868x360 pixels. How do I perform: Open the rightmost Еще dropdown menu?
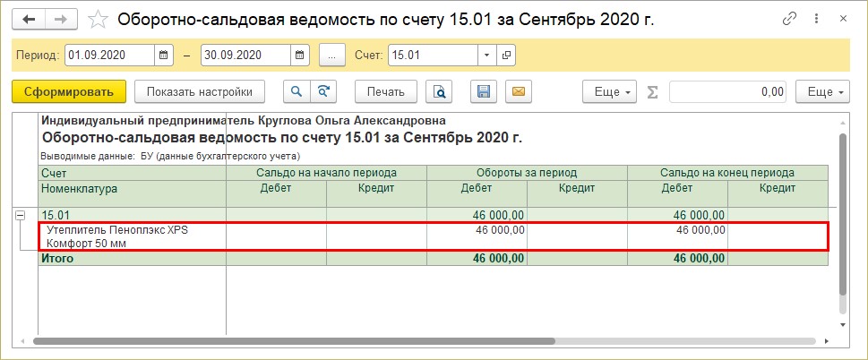tap(822, 92)
